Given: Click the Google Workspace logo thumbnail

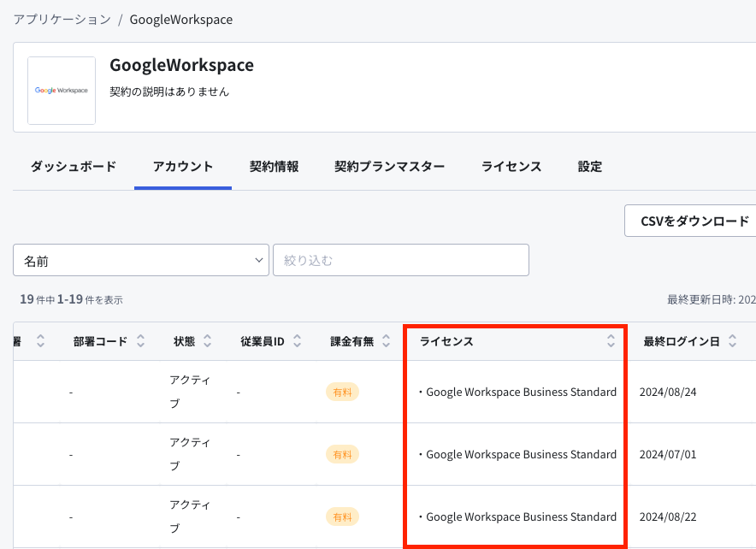Looking at the screenshot, I should 62,90.
